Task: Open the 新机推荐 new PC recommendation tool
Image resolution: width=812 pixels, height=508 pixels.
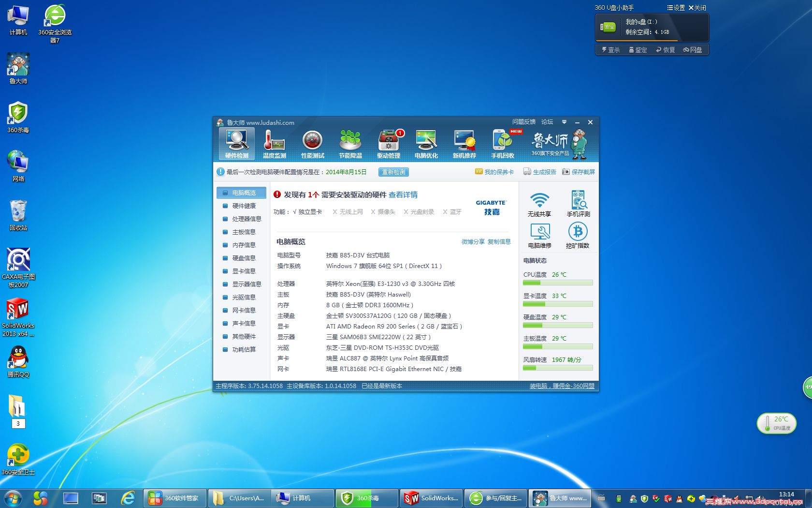Action: coord(464,144)
